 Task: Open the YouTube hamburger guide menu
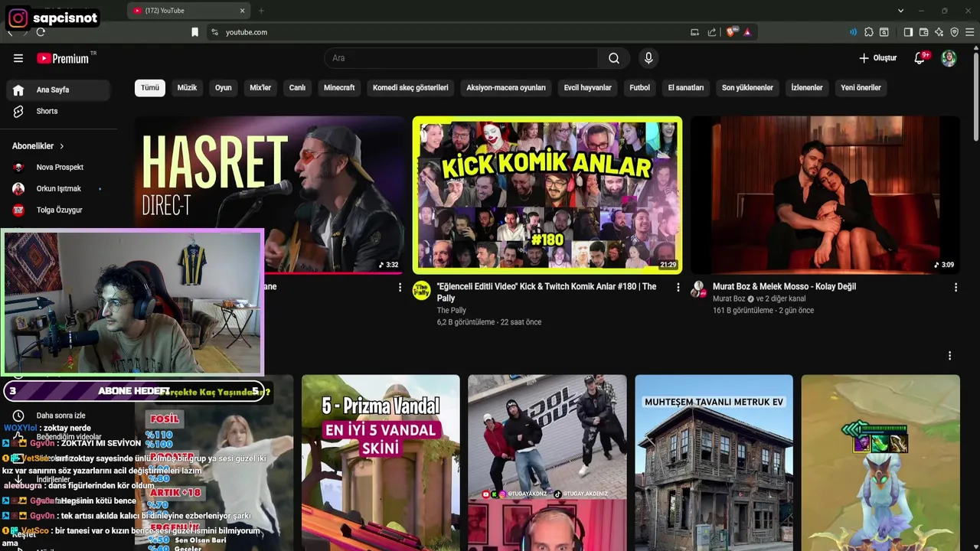coord(18,58)
